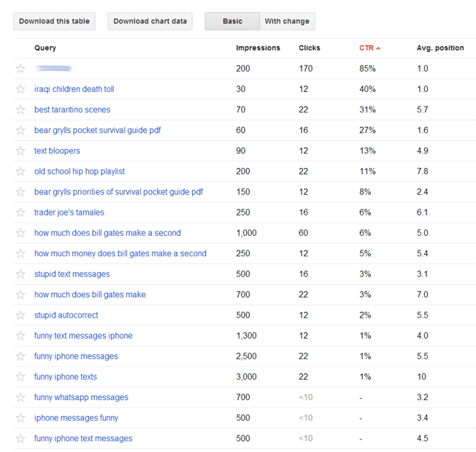Star the 'iraqi children death toll' query

(x=20, y=89)
